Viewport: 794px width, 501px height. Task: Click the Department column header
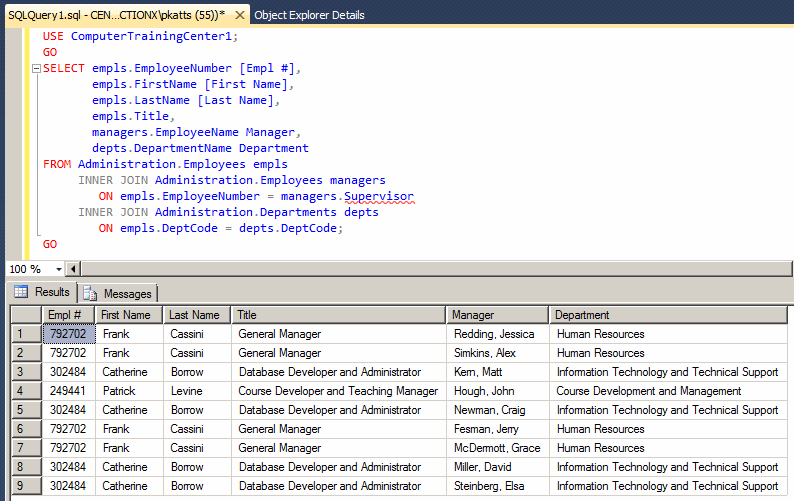tap(668, 315)
